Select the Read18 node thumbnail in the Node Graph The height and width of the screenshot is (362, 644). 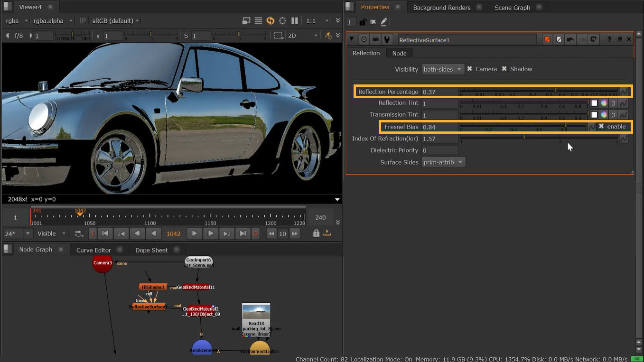(x=256, y=313)
